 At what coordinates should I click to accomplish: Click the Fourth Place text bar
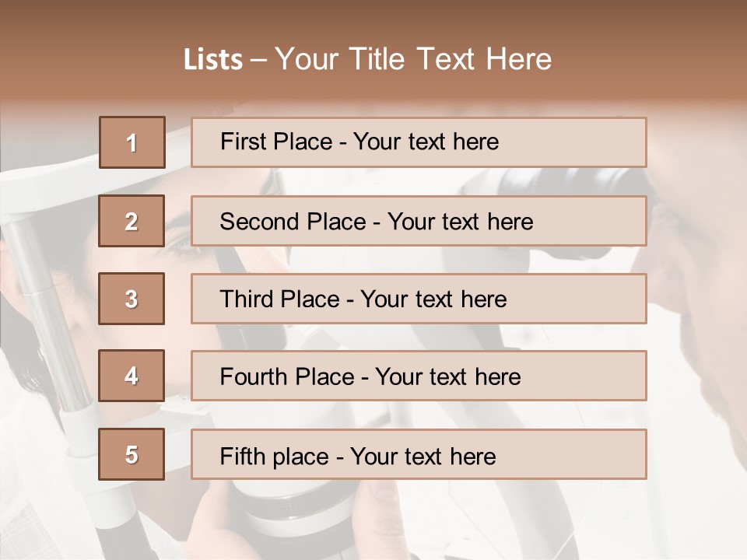pos(419,376)
